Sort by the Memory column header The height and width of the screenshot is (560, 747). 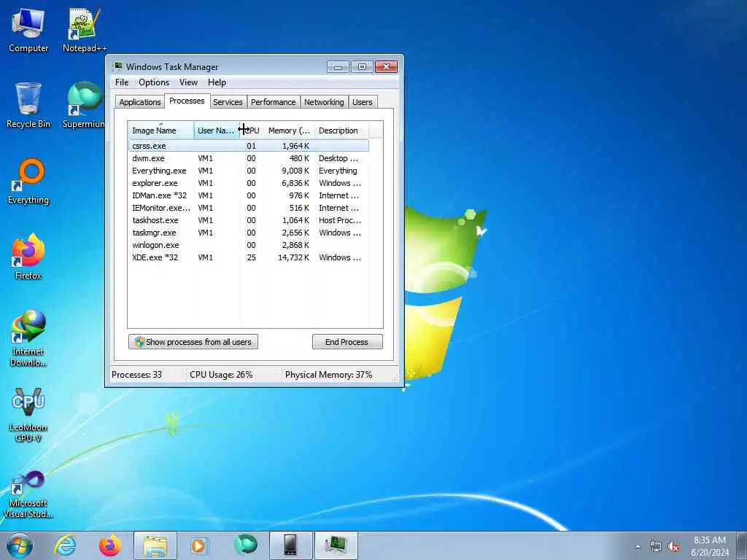pos(289,130)
